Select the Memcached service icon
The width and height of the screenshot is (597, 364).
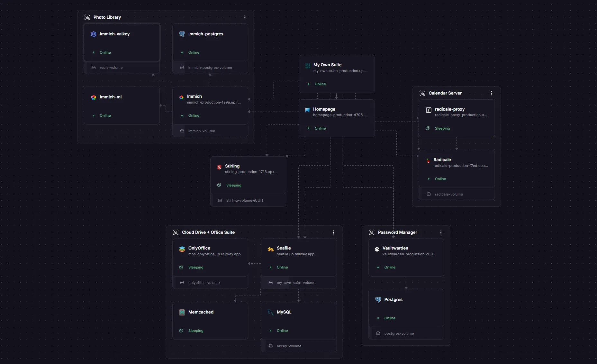[x=182, y=312]
